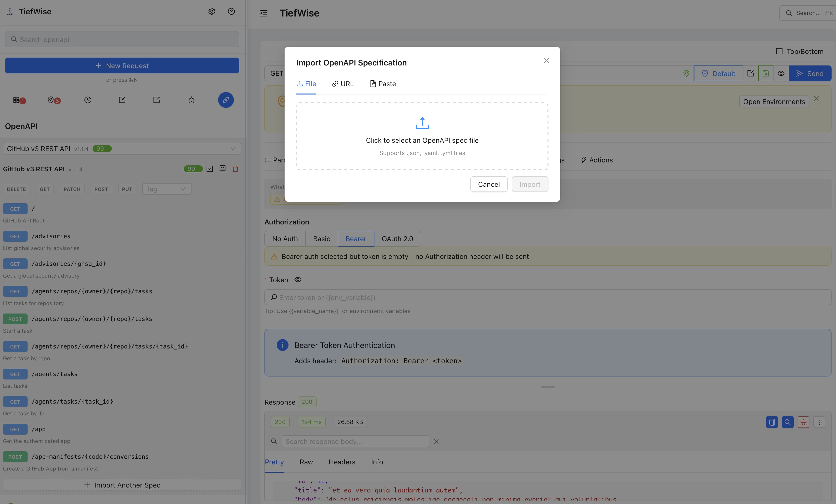Select the favorites star icon

191,100
